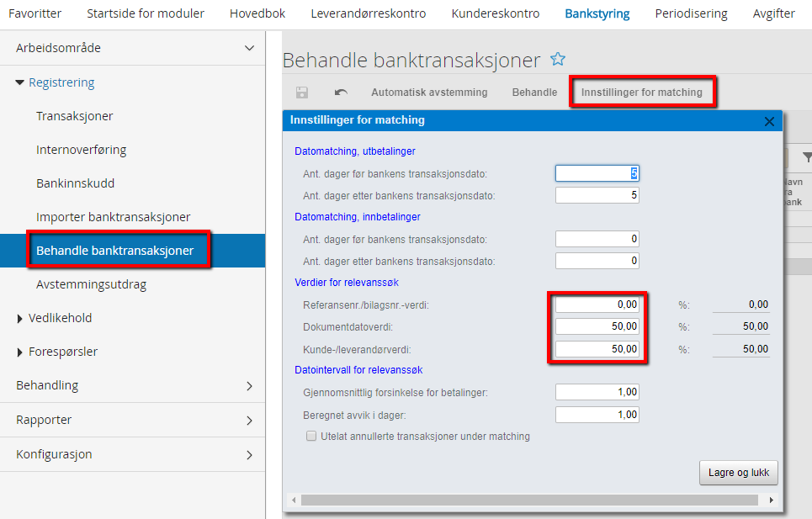Open the Periodisering module
This screenshot has width=812, height=519.
tap(691, 13)
